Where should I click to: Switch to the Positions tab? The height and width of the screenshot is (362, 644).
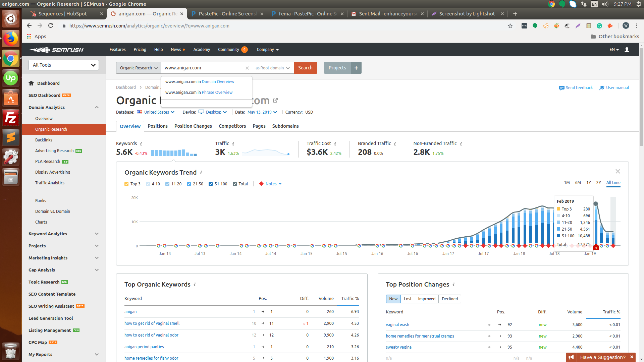(157, 126)
